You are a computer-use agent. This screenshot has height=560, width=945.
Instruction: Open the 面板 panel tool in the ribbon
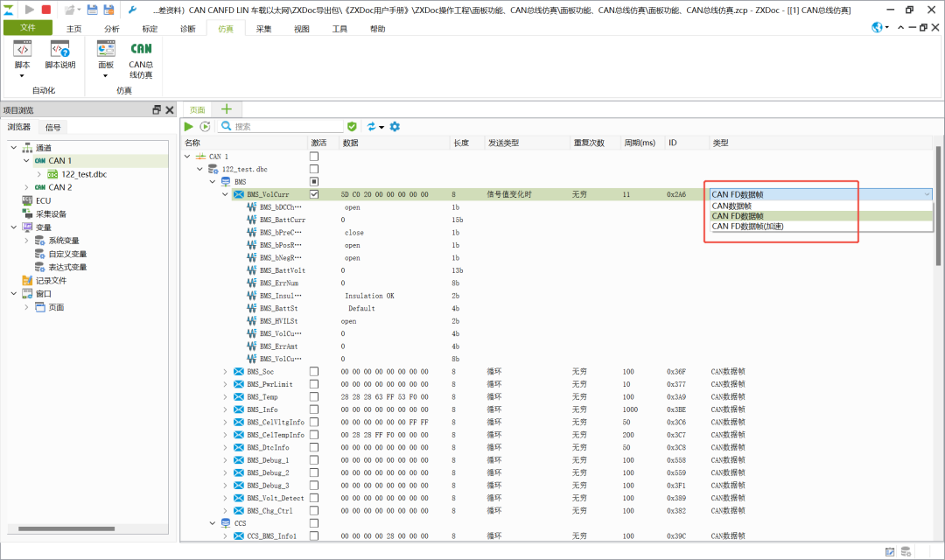pos(106,59)
